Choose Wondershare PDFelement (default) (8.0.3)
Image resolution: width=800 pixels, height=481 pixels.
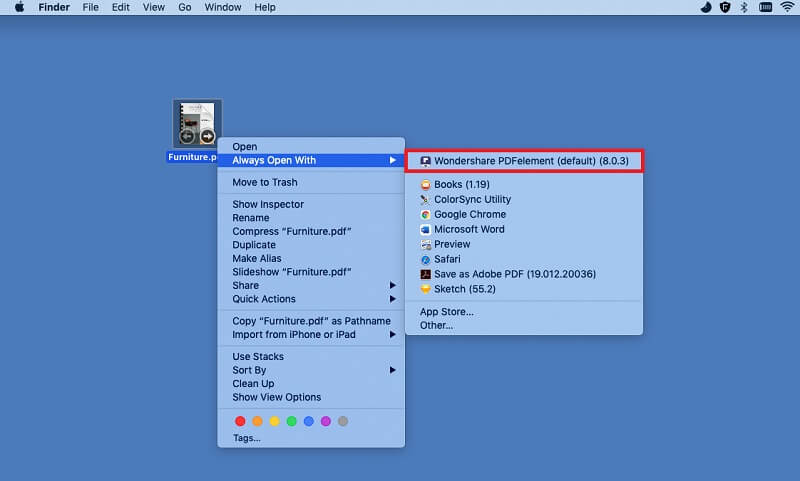[524, 161]
